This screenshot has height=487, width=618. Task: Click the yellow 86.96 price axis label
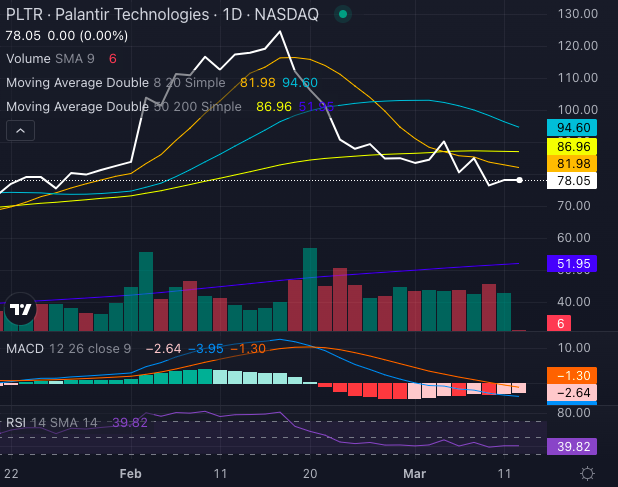(x=574, y=147)
